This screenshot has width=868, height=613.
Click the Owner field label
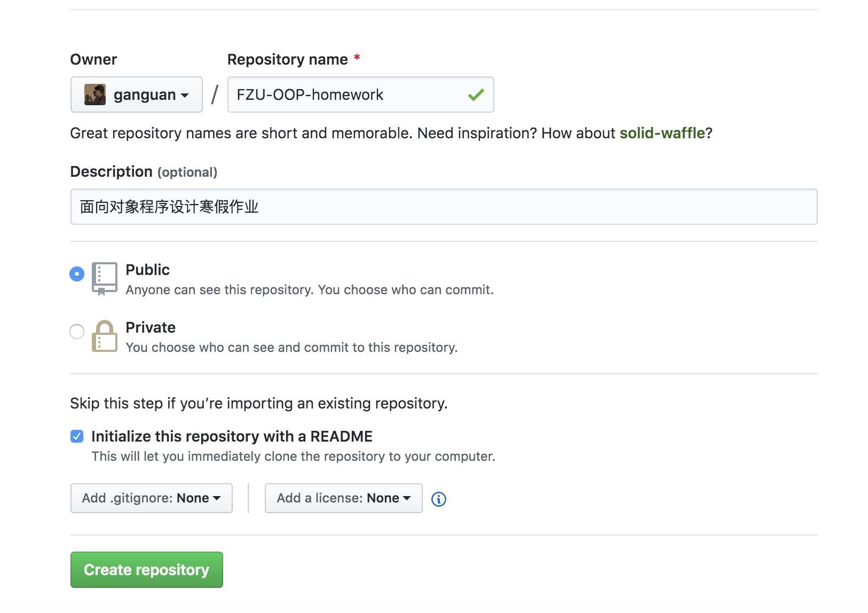tap(93, 59)
